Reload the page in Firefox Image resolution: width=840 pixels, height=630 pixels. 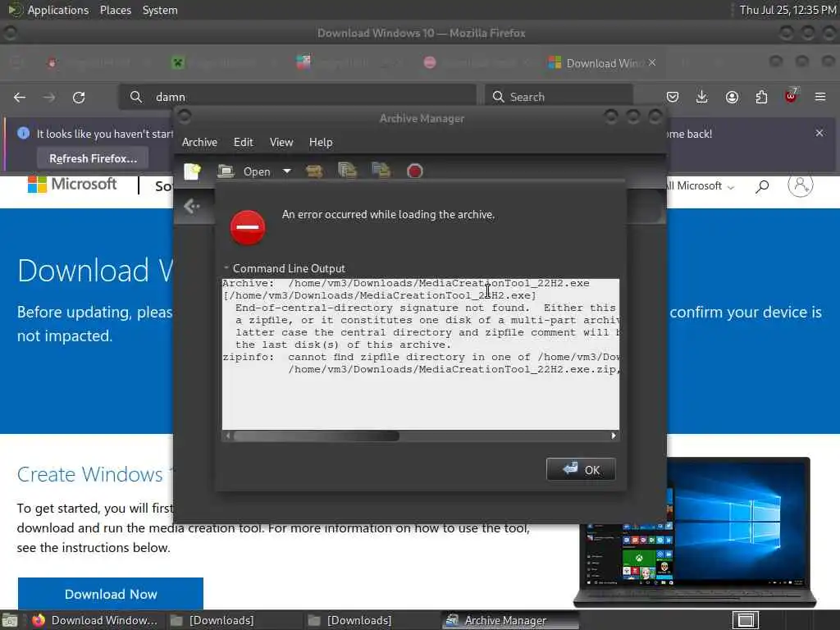79,97
